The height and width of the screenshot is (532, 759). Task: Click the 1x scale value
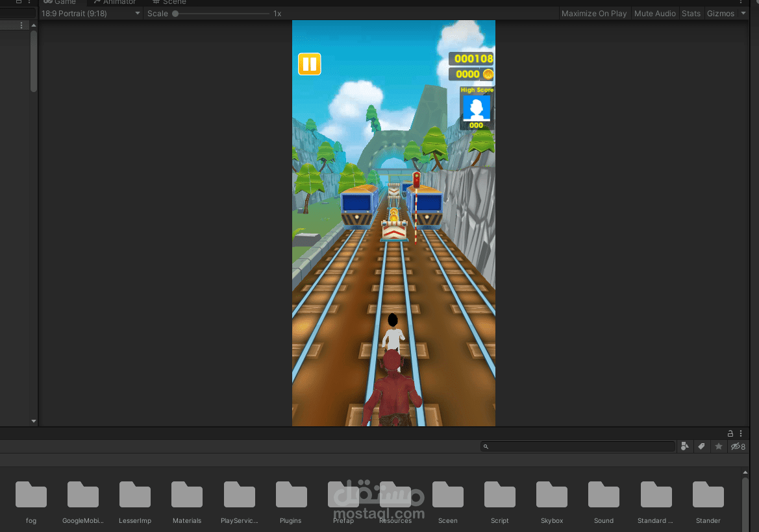point(277,14)
